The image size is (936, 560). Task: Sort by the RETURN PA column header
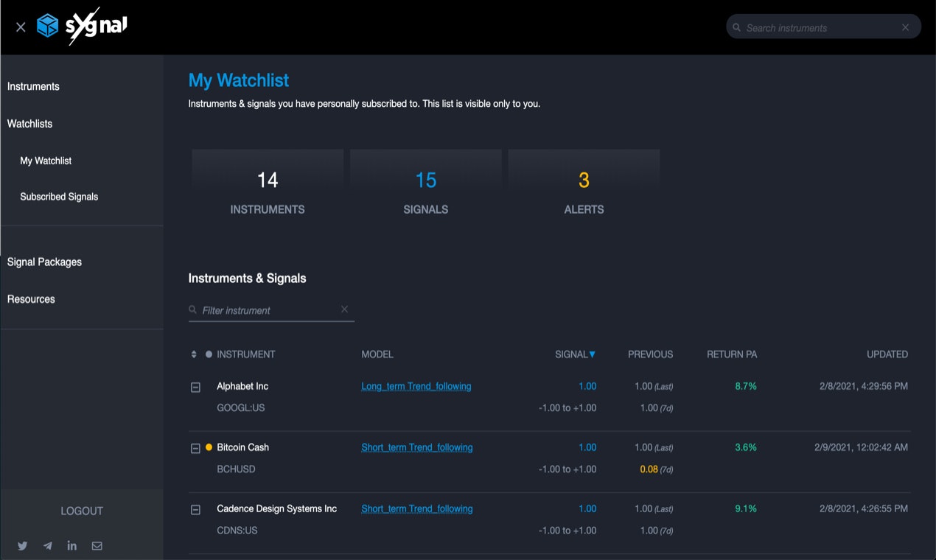(x=732, y=354)
